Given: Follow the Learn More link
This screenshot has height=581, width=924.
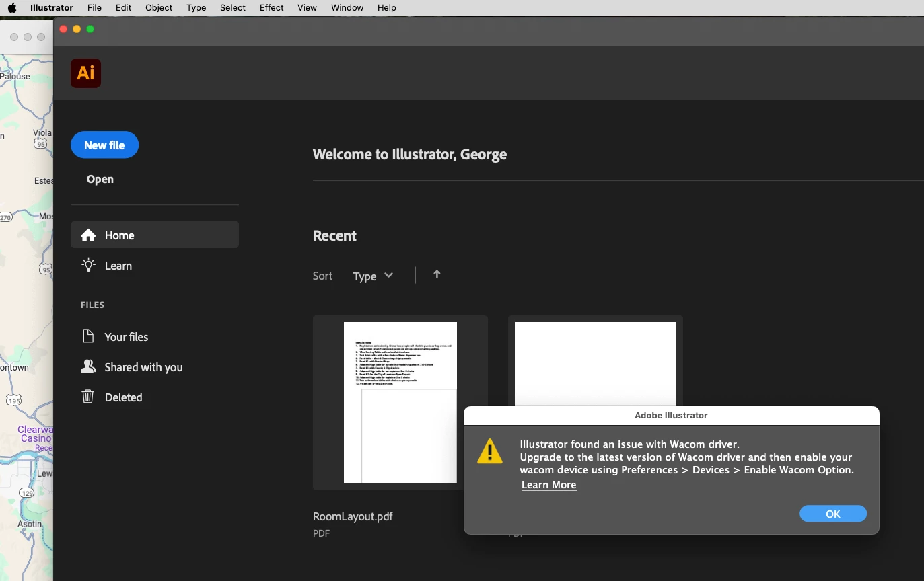Looking at the screenshot, I should click(549, 485).
